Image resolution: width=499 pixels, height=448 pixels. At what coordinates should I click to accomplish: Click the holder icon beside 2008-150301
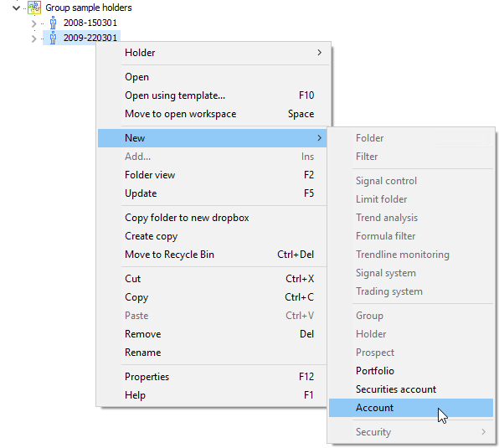point(53,23)
